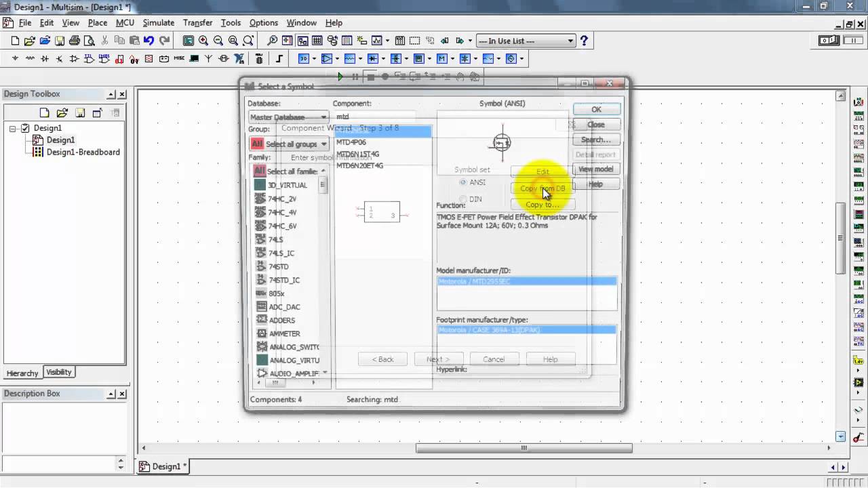Screen dimensions: 868x488
Task: Click the Open file toolbar icon
Action: pyautogui.click(x=30, y=41)
